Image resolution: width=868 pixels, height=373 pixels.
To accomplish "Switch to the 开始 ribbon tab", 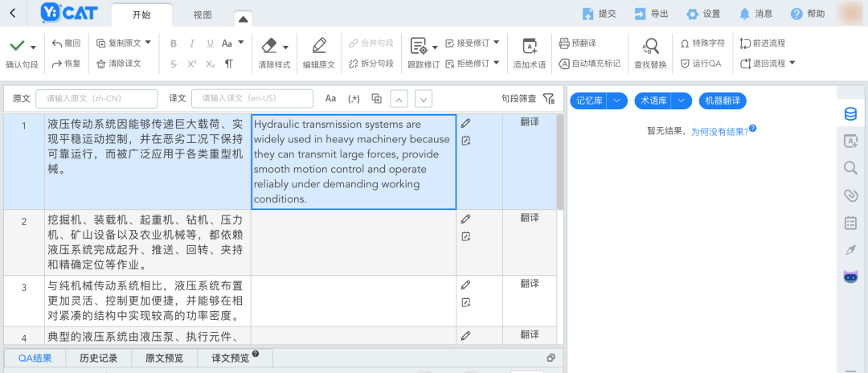I will [141, 15].
